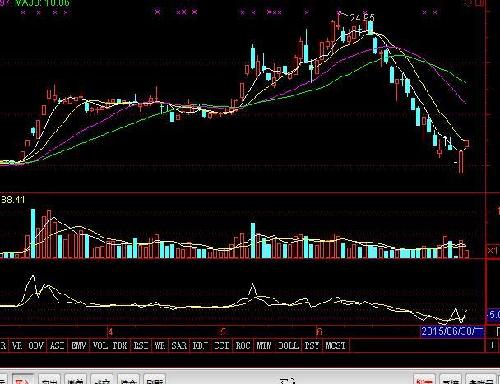Show the SAR indicator

point(179,345)
